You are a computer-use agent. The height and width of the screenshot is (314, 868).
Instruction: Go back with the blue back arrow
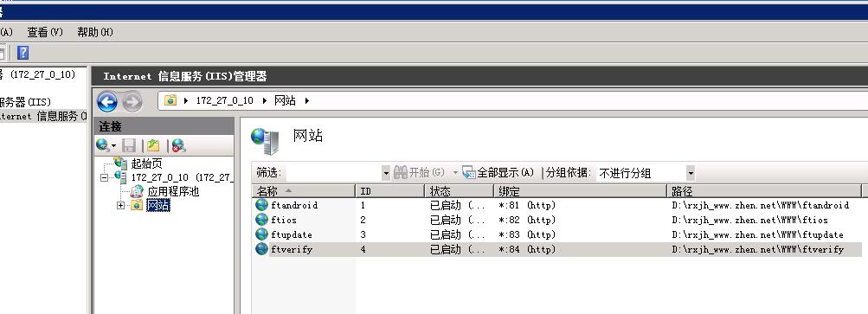coord(106,102)
